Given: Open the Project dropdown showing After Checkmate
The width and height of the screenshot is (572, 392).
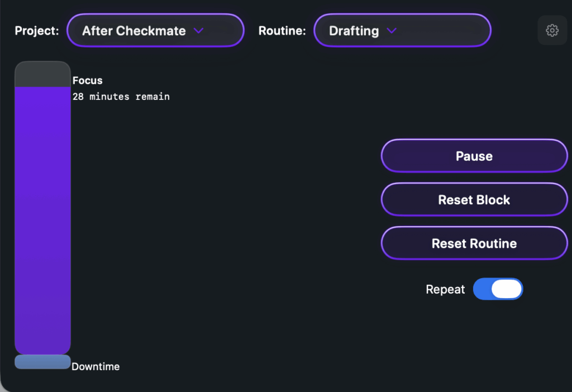Looking at the screenshot, I should (155, 31).
